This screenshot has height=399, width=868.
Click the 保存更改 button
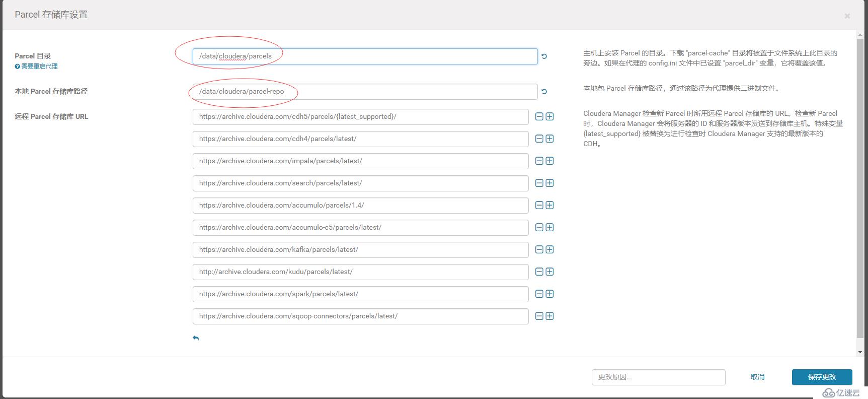[x=822, y=377]
